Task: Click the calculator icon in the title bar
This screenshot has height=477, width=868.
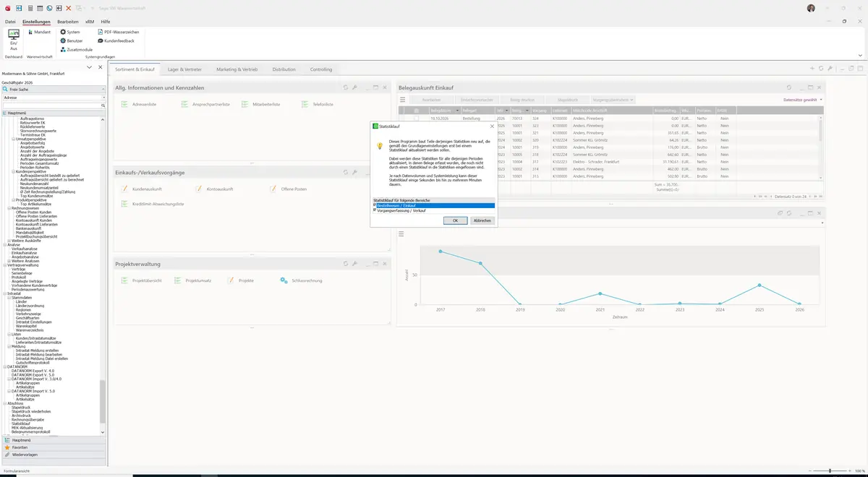Action: point(30,8)
